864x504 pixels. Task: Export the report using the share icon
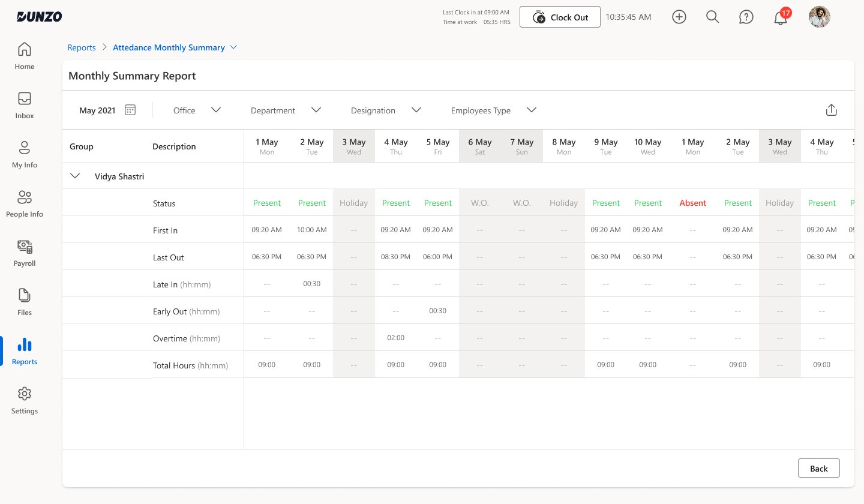click(831, 110)
